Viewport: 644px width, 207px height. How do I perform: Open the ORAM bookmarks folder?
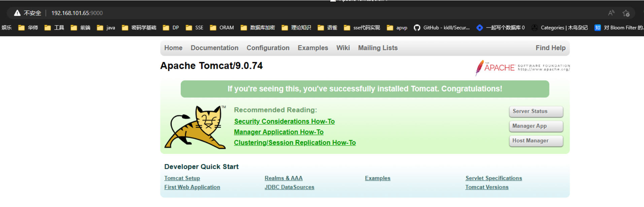[x=222, y=28]
